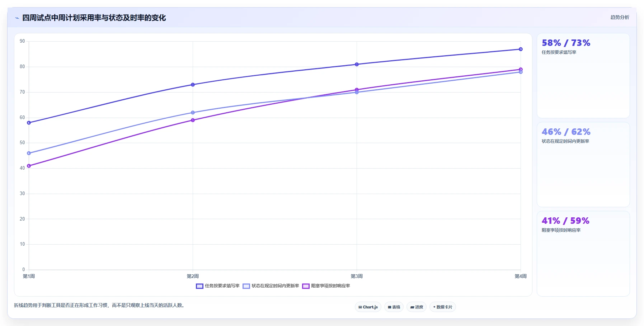Screen dimensions: 644x326
Task: Click the 第4周 x-axis label
Action: coord(521,276)
